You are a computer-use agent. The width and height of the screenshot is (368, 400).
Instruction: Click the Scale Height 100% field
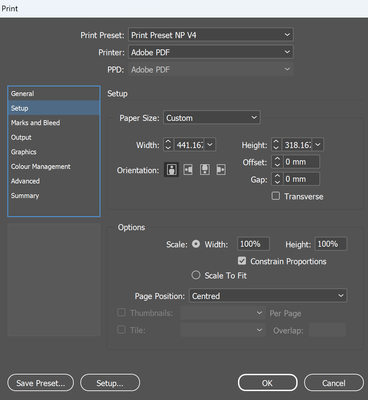tap(330, 244)
